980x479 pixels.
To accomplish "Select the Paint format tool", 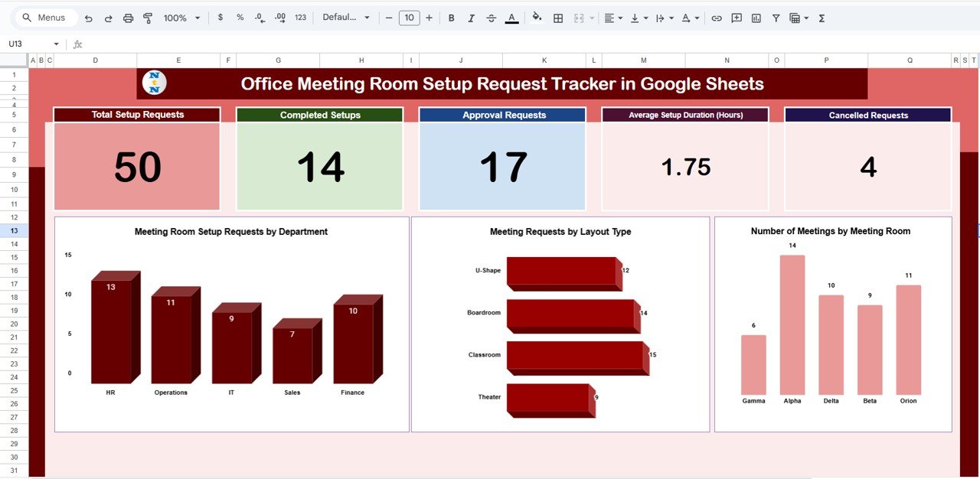I will tap(148, 17).
